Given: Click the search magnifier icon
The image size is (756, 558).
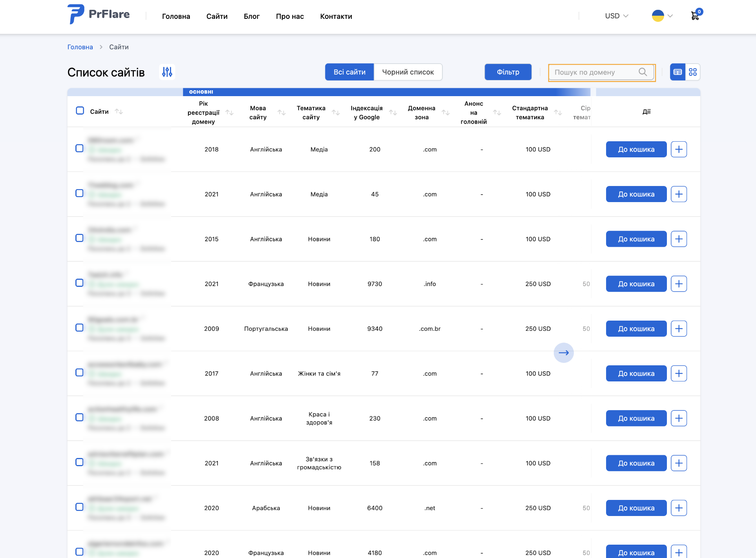Looking at the screenshot, I should point(643,72).
